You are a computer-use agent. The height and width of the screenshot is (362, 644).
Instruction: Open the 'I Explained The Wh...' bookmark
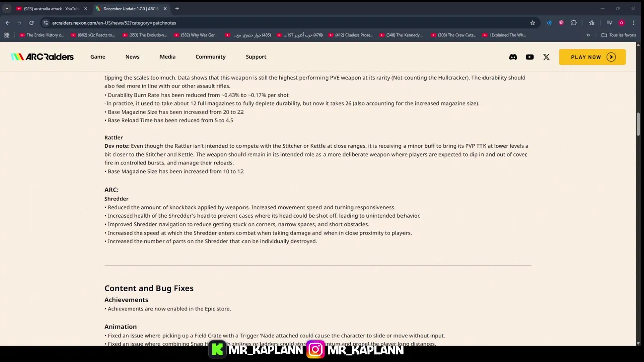pos(504,35)
